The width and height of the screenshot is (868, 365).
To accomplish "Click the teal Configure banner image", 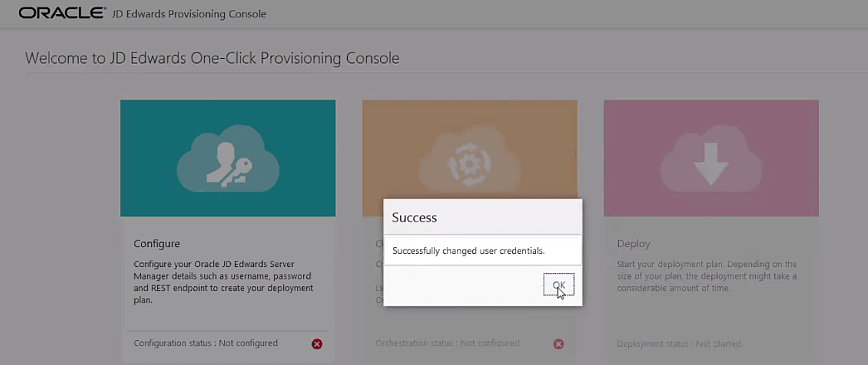I will pyautogui.click(x=227, y=158).
